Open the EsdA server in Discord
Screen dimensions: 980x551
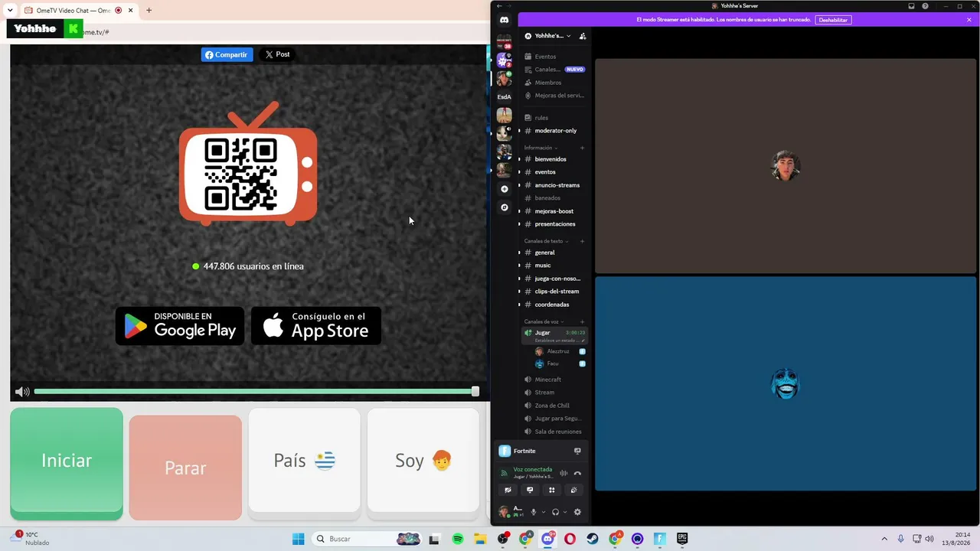pyautogui.click(x=504, y=97)
